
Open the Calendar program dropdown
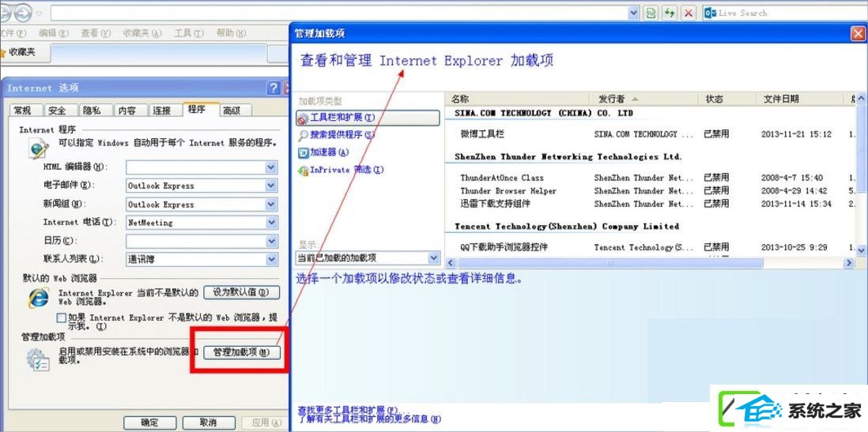coord(270,241)
